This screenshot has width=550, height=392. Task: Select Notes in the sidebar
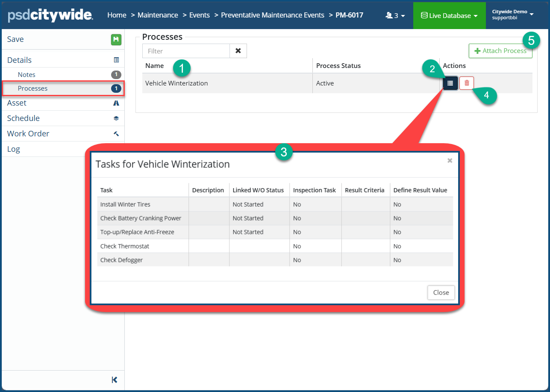click(26, 75)
